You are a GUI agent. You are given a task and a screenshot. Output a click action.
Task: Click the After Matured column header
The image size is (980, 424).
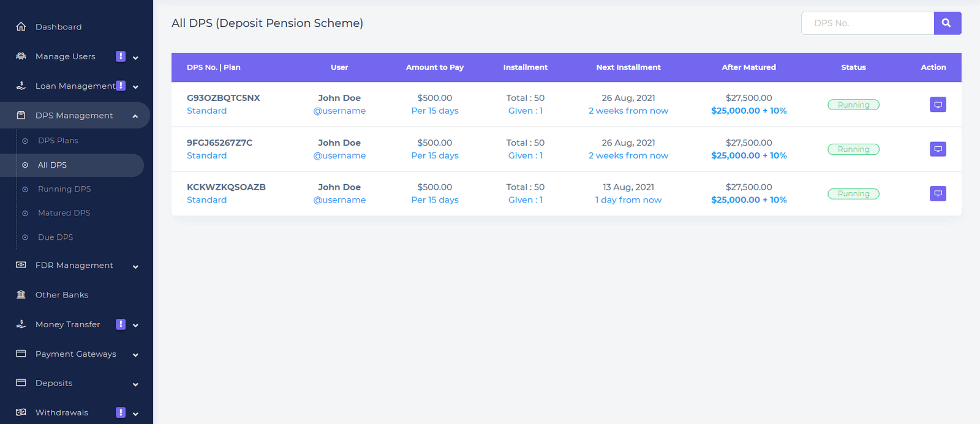pyautogui.click(x=748, y=67)
